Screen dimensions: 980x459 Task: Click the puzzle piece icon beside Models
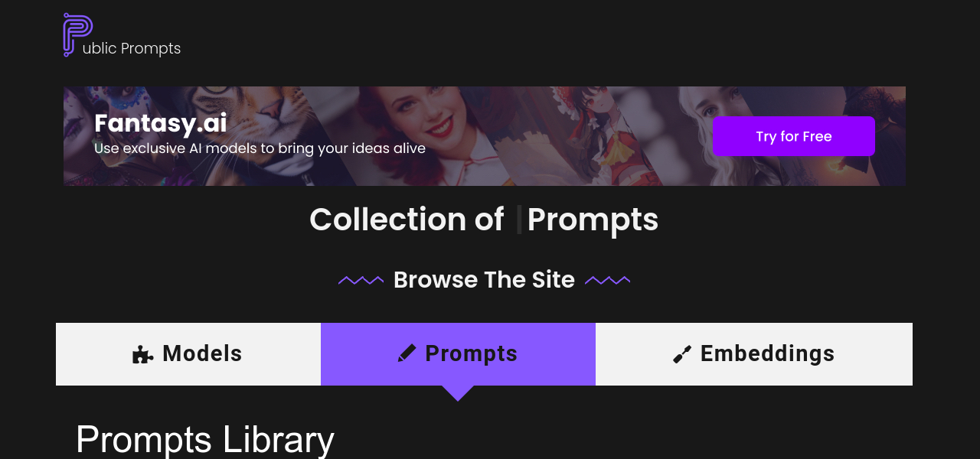[142, 354]
